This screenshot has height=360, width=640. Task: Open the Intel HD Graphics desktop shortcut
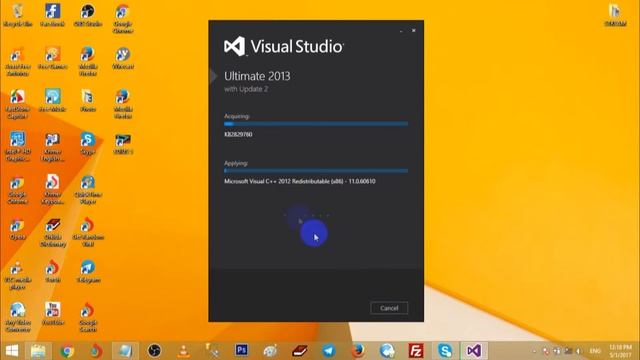(x=18, y=147)
